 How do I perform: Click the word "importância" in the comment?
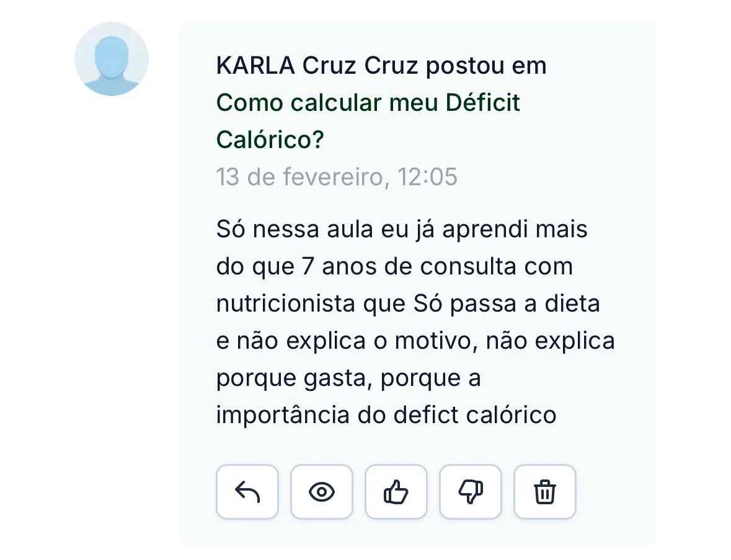(283, 415)
